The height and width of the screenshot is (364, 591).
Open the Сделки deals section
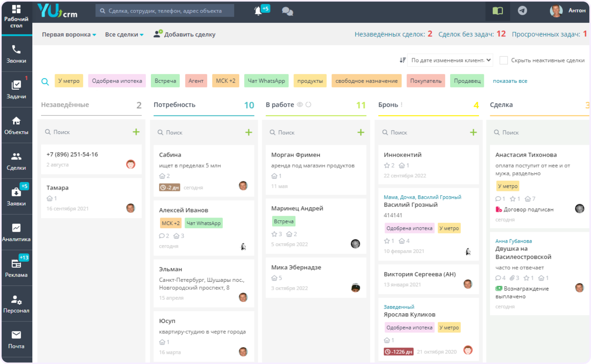point(16,161)
